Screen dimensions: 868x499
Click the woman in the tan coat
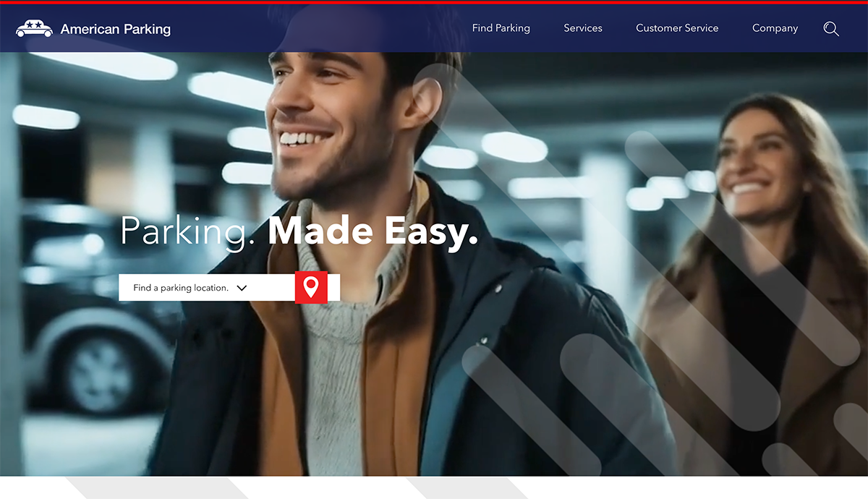pyautogui.click(x=759, y=289)
